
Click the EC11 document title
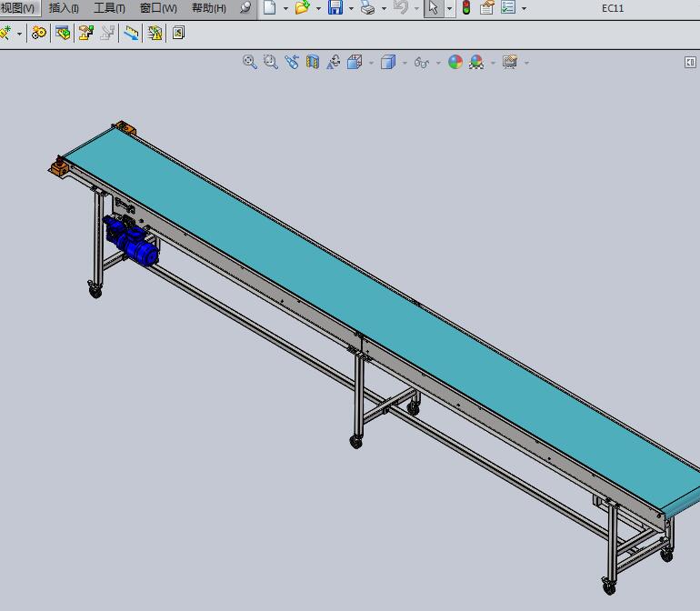coord(613,8)
